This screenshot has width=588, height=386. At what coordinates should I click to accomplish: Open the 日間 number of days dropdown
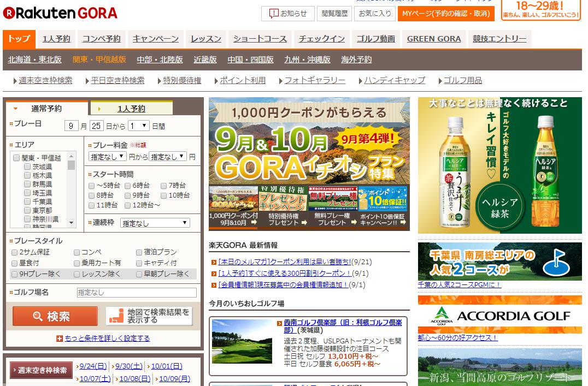(x=139, y=126)
